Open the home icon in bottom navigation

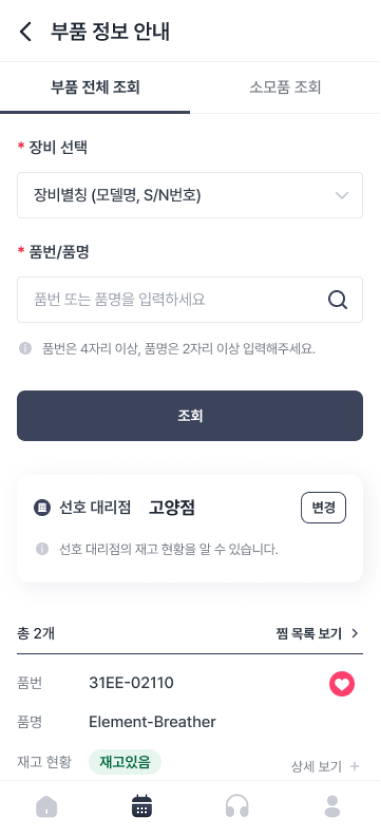click(46, 806)
